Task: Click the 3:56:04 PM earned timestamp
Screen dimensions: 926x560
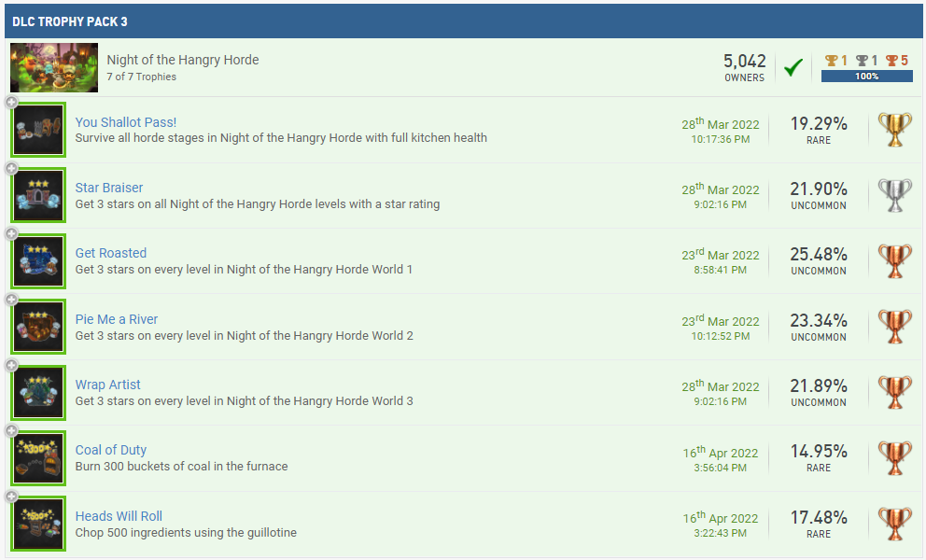Action: click(x=721, y=468)
